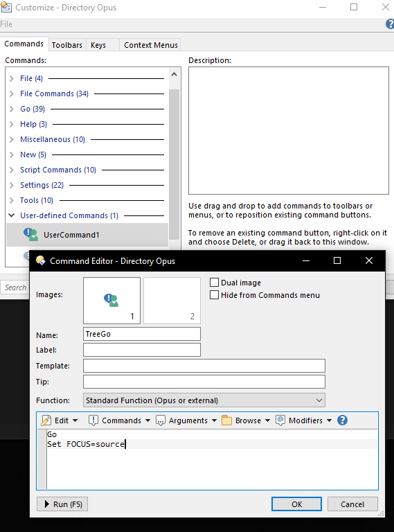Expand the File Commands (34) category

12,94
